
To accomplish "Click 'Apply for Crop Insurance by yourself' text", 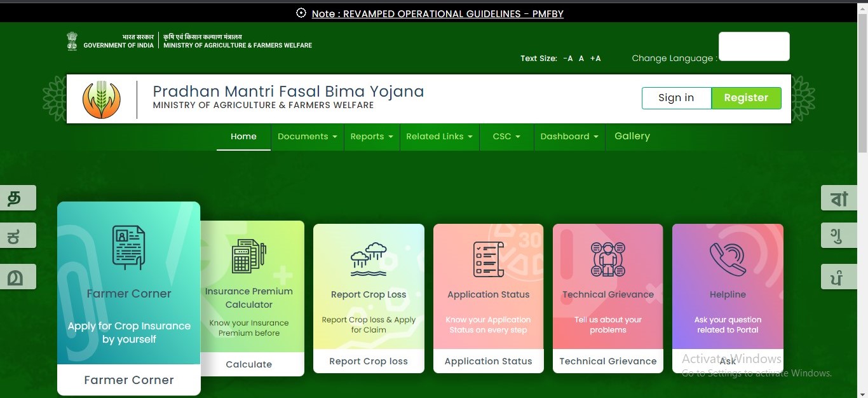I will pyautogui.click(x=129, y=333).
